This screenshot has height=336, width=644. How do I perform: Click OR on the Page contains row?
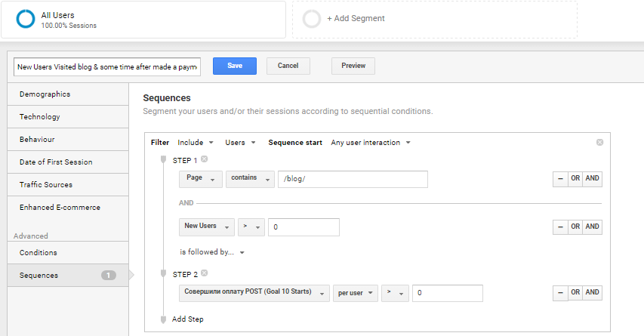[575, 179]
